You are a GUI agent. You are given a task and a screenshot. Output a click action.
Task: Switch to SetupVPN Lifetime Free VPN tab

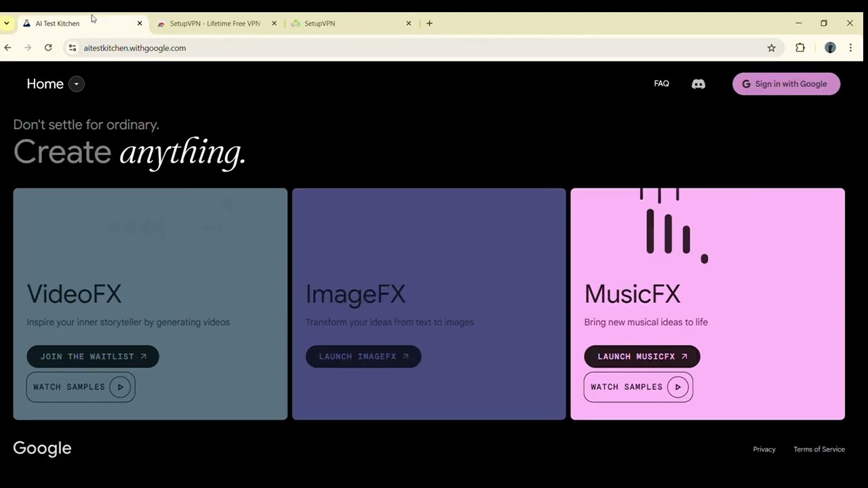click(216, 23)
